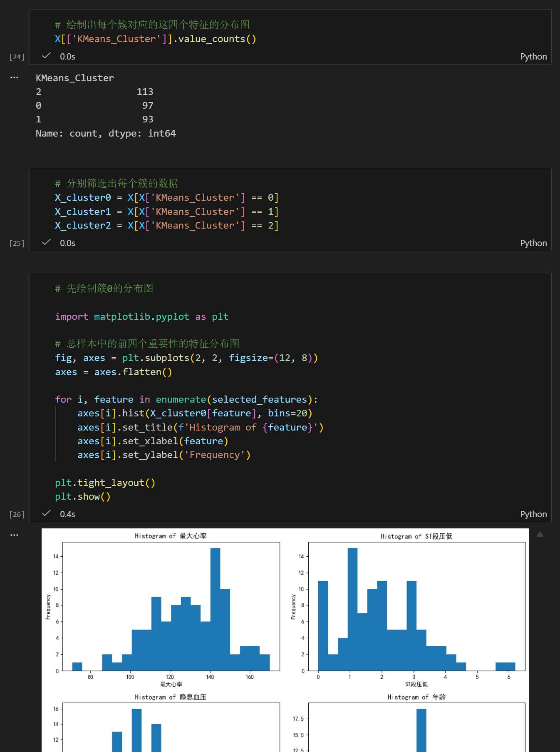Change language of cell 25 Python label
The height and width of the screenshot is (752, 560).
pyautogui.click(x=533, y=243)
